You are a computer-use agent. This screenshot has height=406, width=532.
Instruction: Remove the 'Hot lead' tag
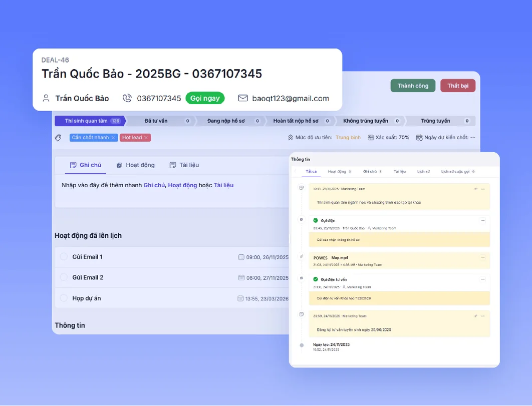coord(146,137)
